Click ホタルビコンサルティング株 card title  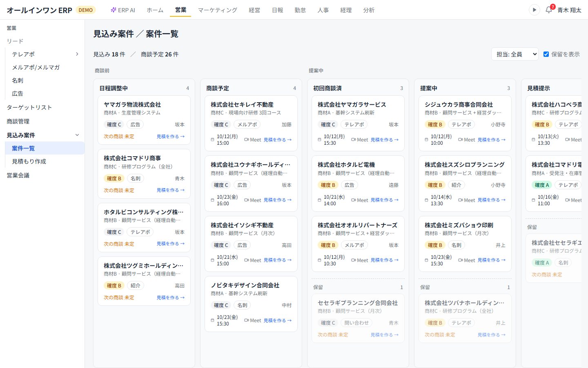144,212
